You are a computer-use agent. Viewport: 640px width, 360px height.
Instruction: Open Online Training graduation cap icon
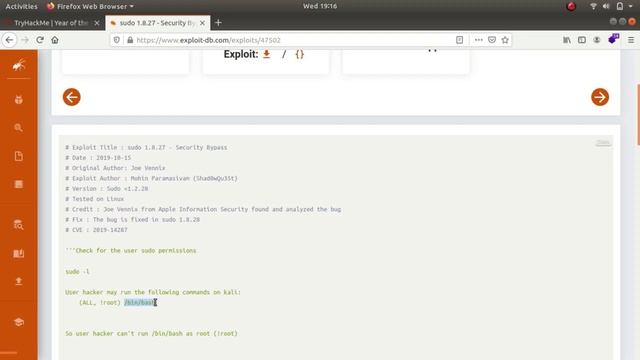19,322
